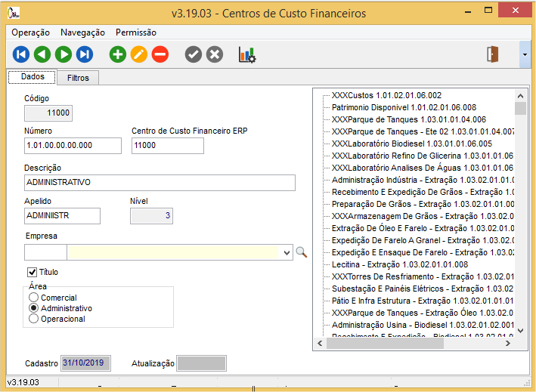The image size is (536, 392).
Task: Select Expedição E Ensaque De Farelo item
Action: click(x=423, y=253)
